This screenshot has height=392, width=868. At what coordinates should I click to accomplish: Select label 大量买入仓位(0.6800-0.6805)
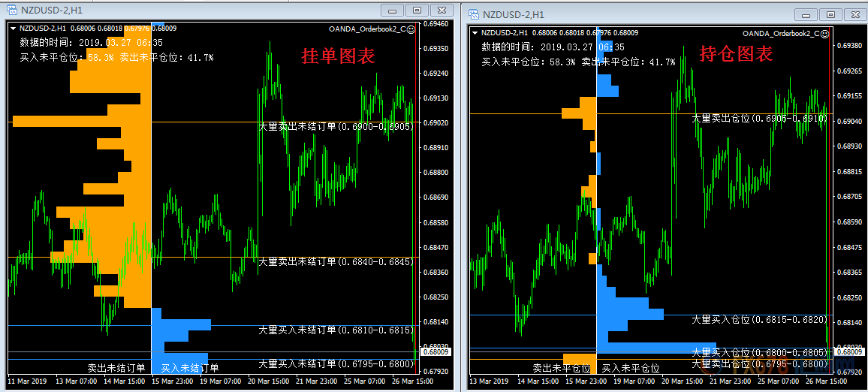760,352
